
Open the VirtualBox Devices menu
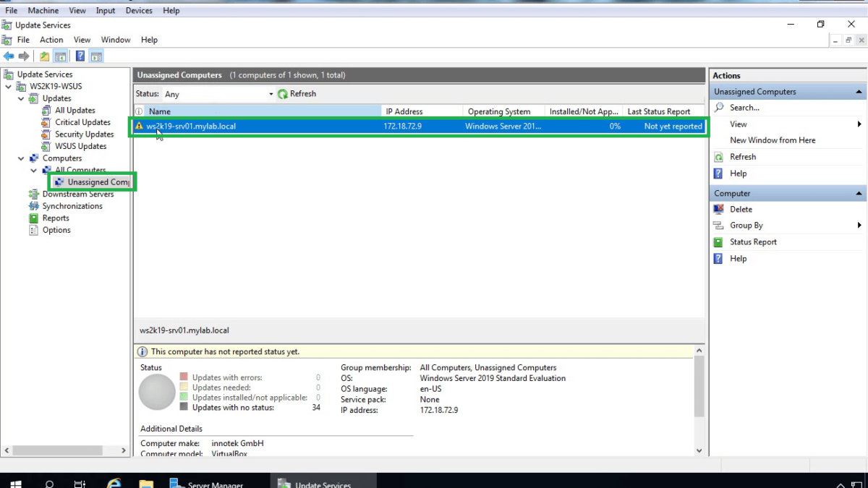[139, 11]
